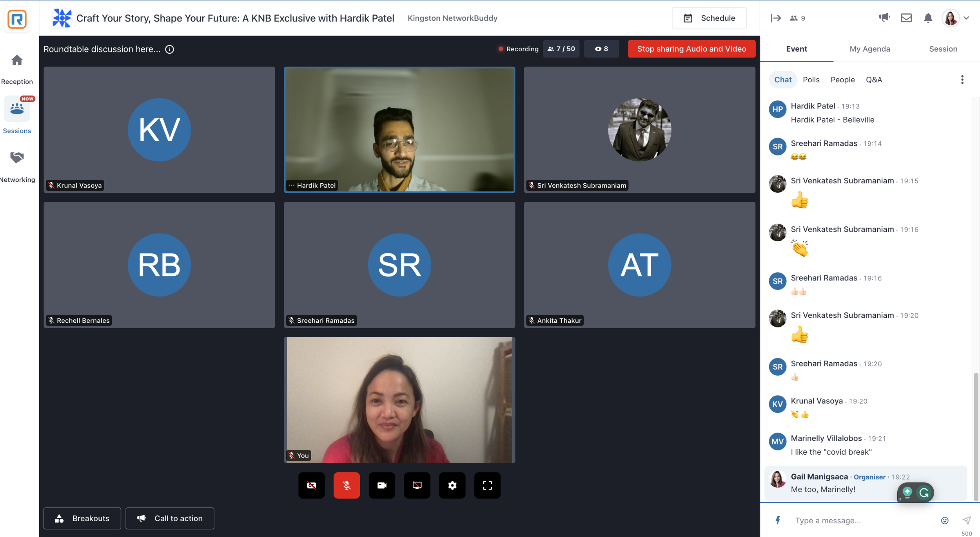Screen dimensions: 980x537
Task: Start screen sharing
Action: tap(417, 485)
